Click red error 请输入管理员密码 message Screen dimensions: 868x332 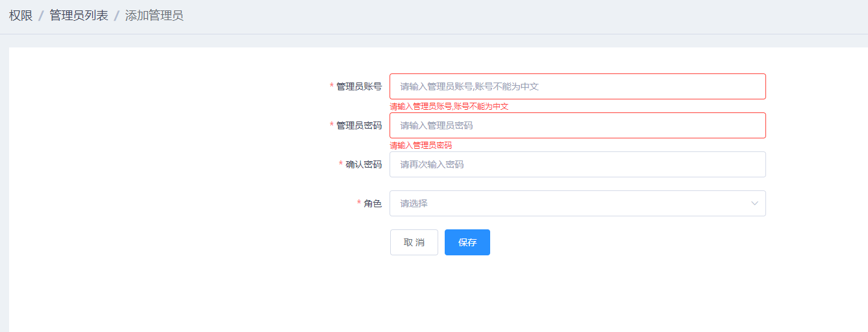(421, 146)
